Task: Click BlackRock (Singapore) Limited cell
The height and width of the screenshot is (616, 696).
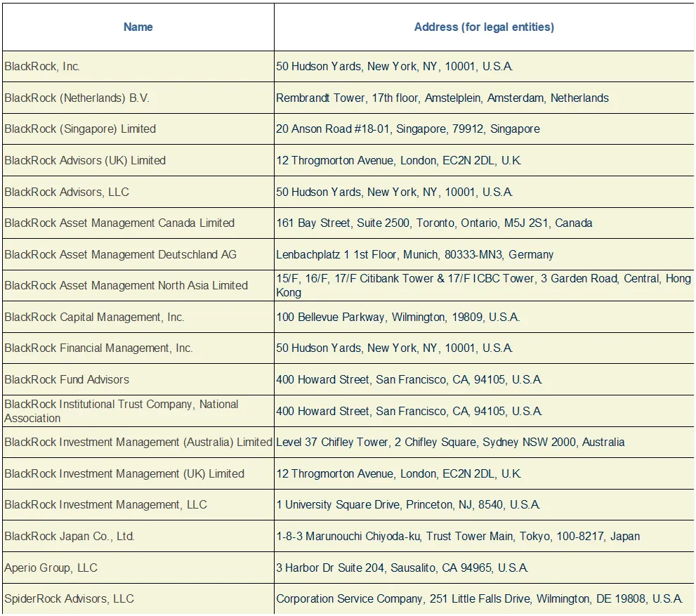Action: point(138,129)
